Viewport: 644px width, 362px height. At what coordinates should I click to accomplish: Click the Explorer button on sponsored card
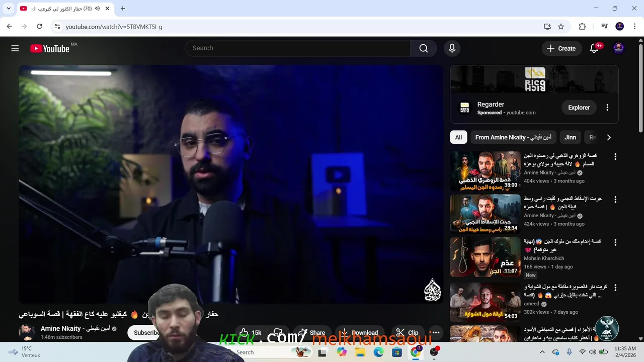(x=579, y=108)
